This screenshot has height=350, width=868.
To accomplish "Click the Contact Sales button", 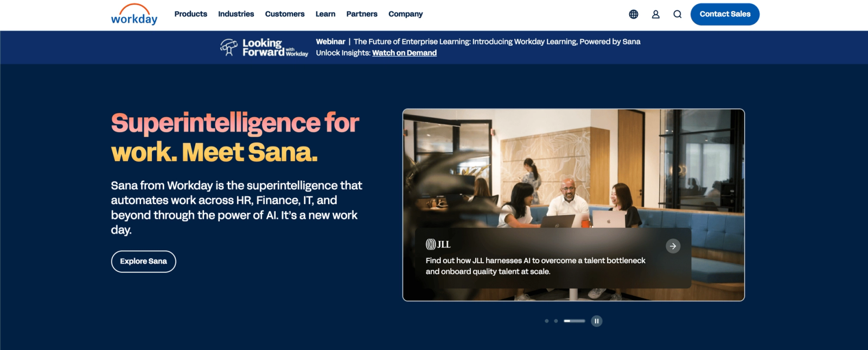I will tap(725, 14).
